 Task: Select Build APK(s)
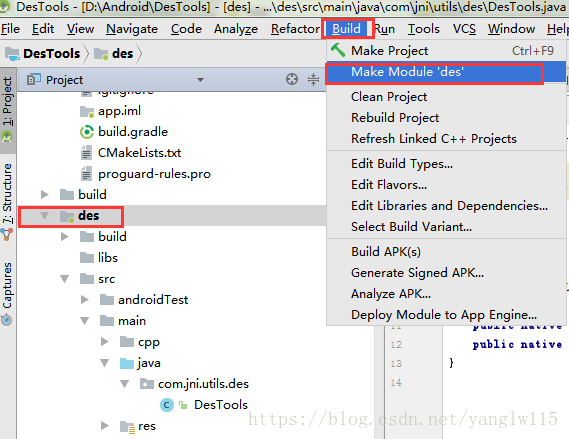click(x=446, y=252)
